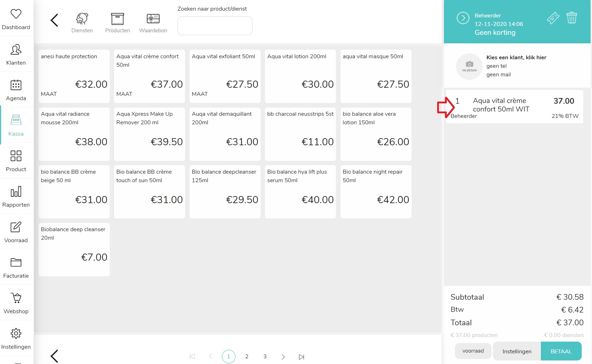Click the product/service search field
Image resolution: width=592 pixels, height=364 pixels.
click(x=215, y=26)
